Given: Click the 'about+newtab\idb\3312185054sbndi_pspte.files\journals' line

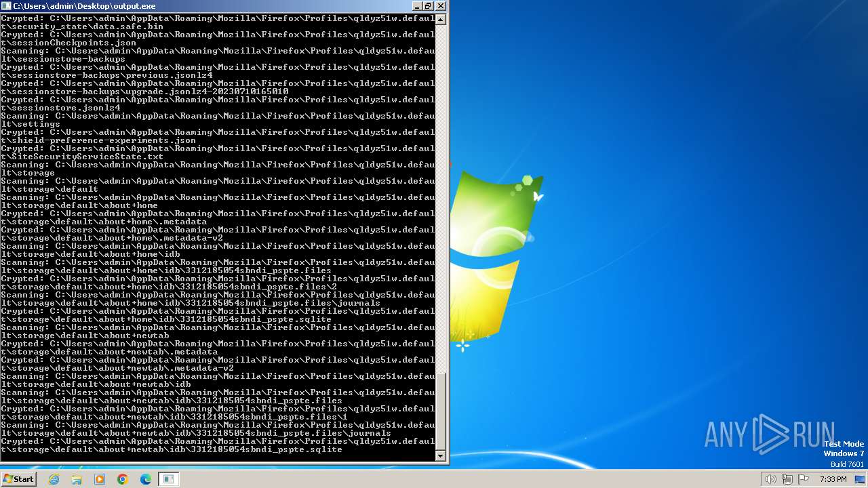Looking at the screenshot, I should point(196,433).
